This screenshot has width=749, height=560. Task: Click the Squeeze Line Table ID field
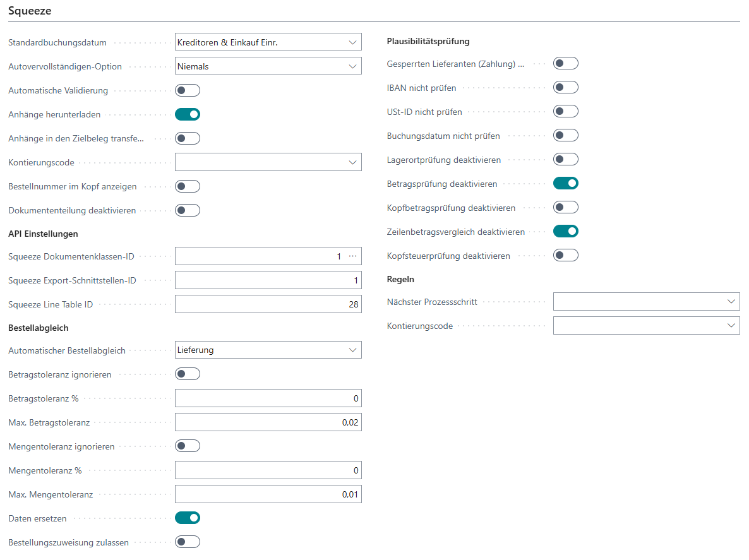click(x=268, y=304)
